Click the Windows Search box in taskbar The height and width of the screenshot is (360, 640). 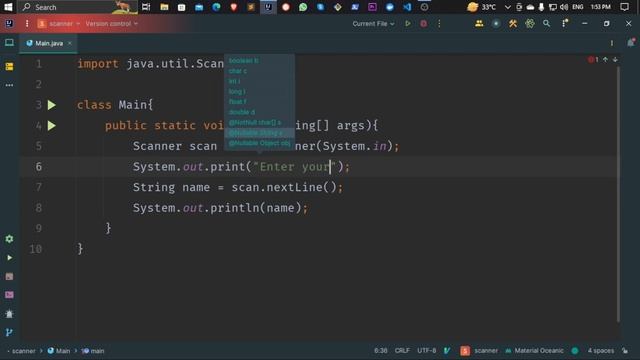click(78, 7)
